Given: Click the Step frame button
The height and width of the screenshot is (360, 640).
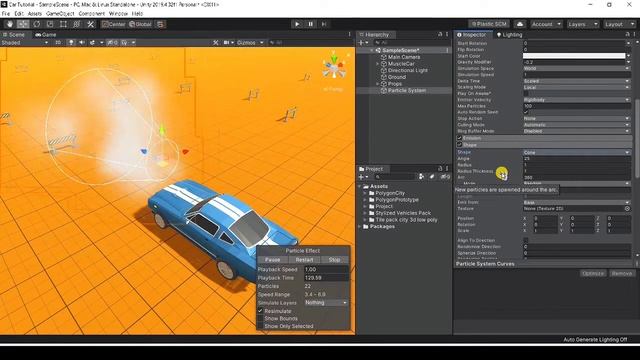Looking at the screenshot, I should coord(324,24).
